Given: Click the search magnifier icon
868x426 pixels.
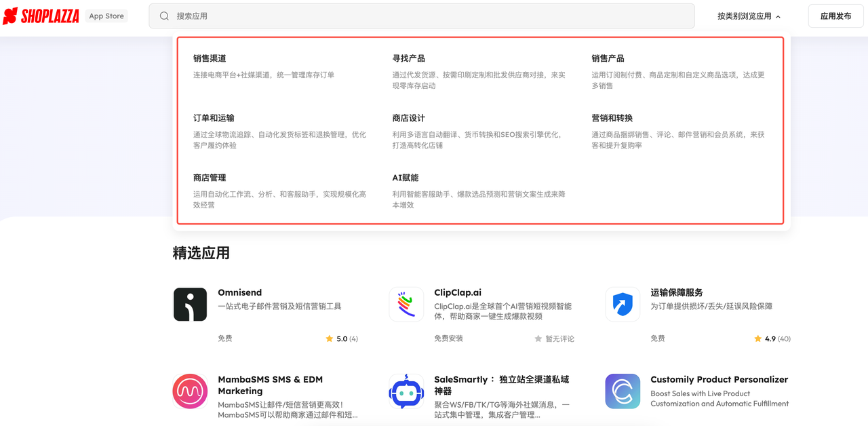Looking at the screenshot, I should pyautogui.click(x=163, y=16).
